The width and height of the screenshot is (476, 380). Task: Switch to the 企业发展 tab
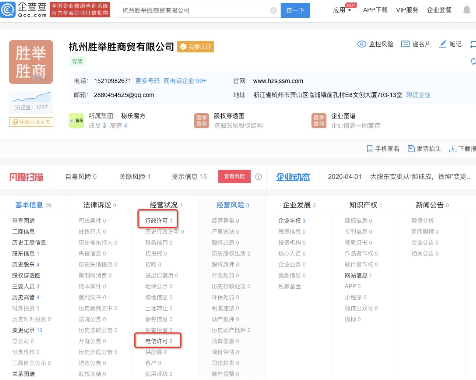pos(299,205)
